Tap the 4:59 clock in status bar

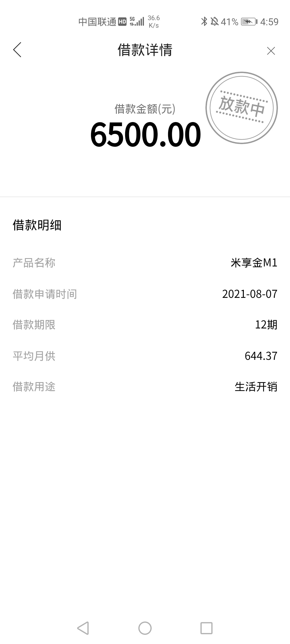point(269,22)
